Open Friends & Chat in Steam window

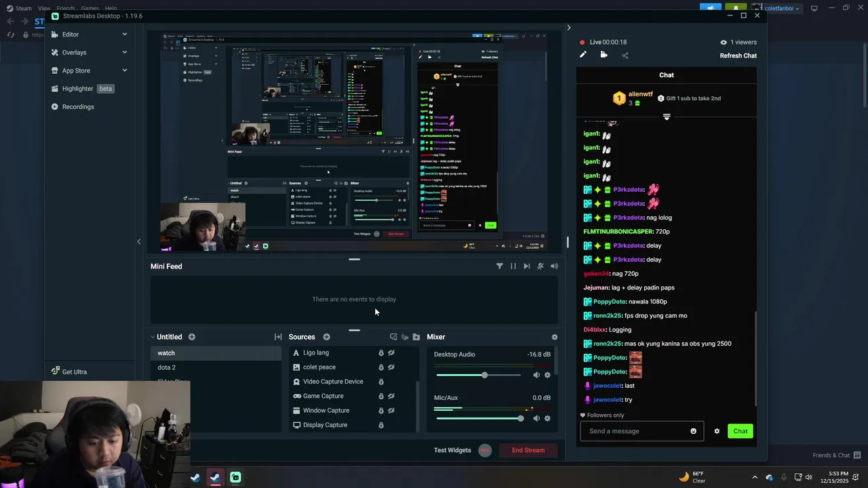click(837, 455)
